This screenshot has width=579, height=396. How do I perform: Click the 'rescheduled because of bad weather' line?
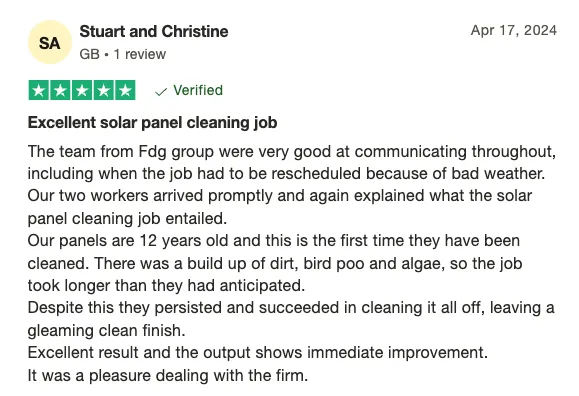click(x=286, y=174)
